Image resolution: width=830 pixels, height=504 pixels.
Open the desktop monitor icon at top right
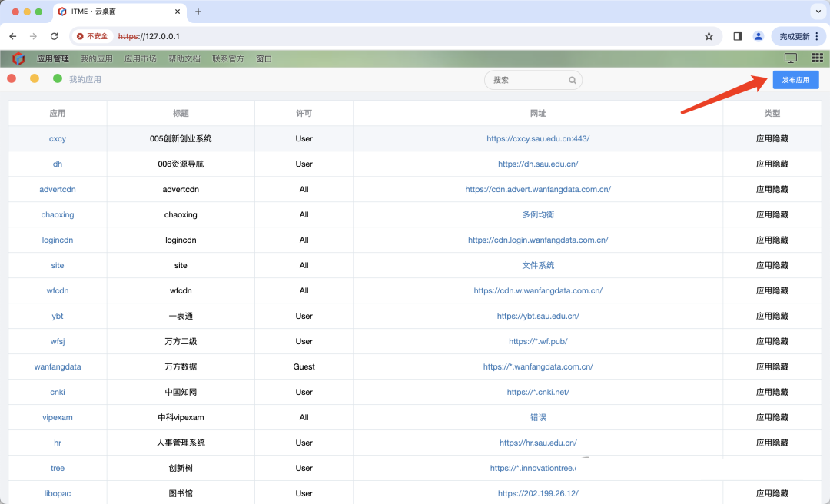[790, 58]
